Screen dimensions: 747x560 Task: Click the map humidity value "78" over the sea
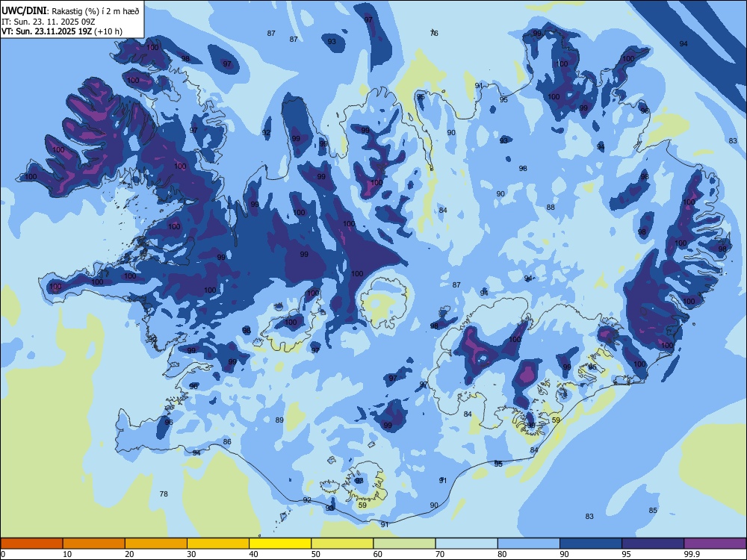164,494
